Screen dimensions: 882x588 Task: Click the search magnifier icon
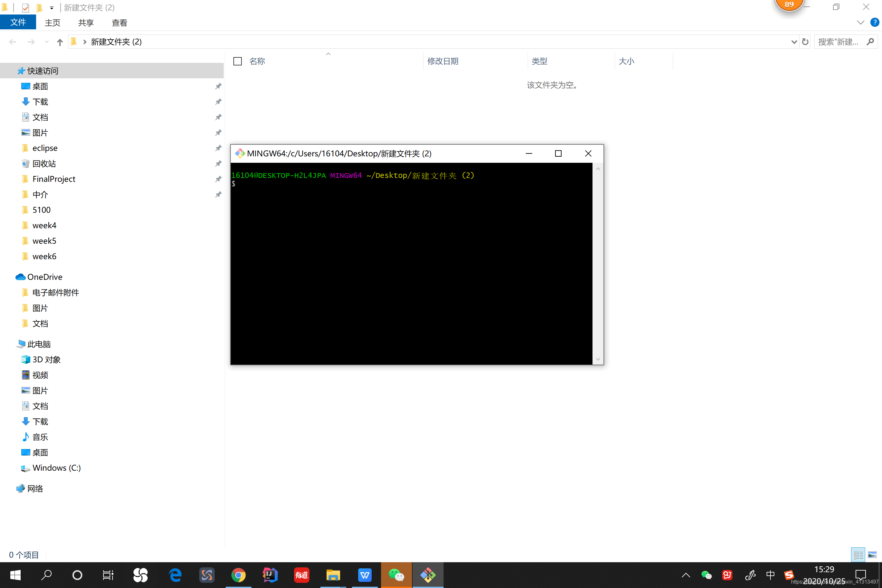pos(870,42)
